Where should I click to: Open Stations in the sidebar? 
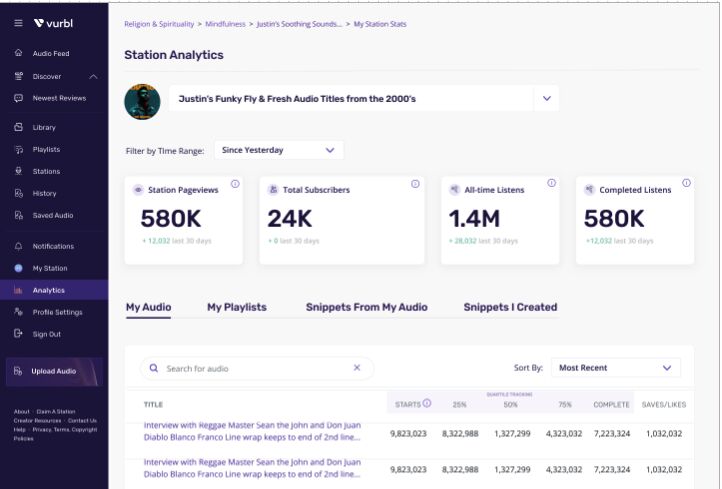pyautogui.click(x=47, y=171)
